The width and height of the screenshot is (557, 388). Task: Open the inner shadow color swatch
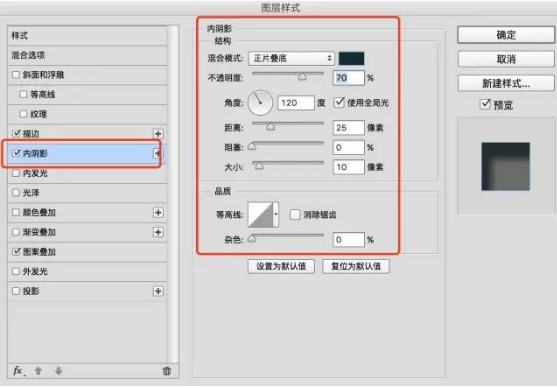tap(351, 58)
